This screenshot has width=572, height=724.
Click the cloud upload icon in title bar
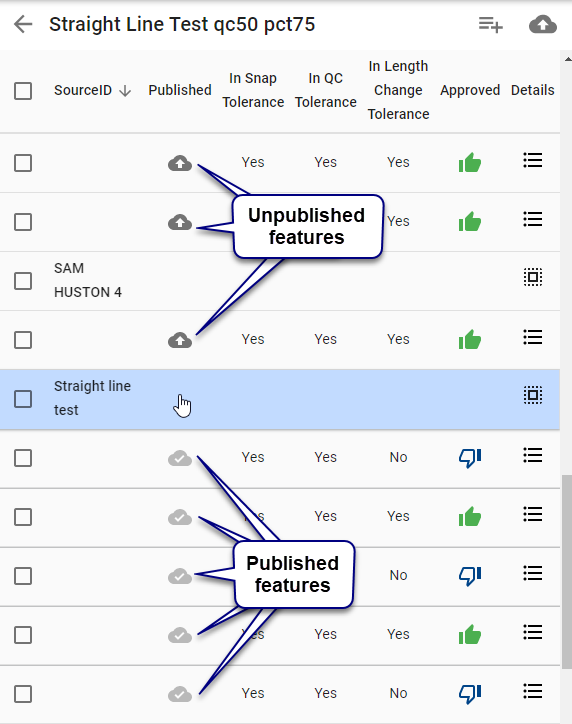542,24
